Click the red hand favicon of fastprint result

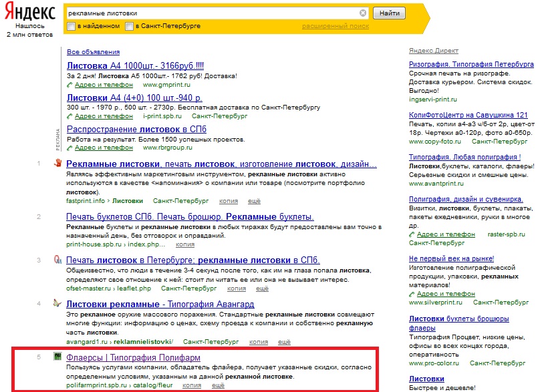point(57,163)
